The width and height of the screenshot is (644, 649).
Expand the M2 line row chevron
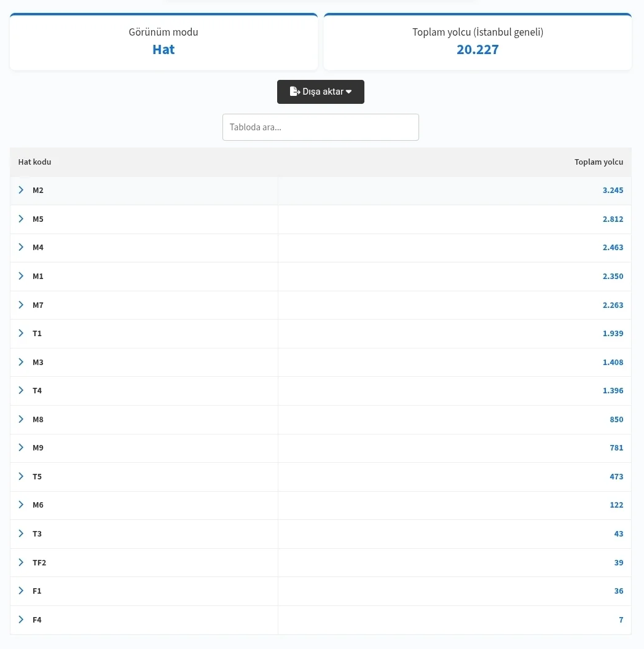21,190
